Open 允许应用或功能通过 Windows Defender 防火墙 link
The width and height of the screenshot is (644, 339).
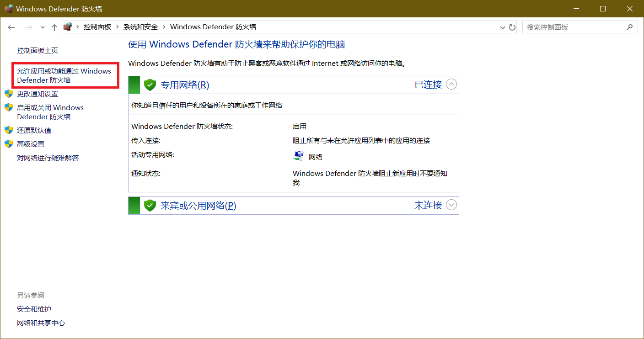pos(64,76)
